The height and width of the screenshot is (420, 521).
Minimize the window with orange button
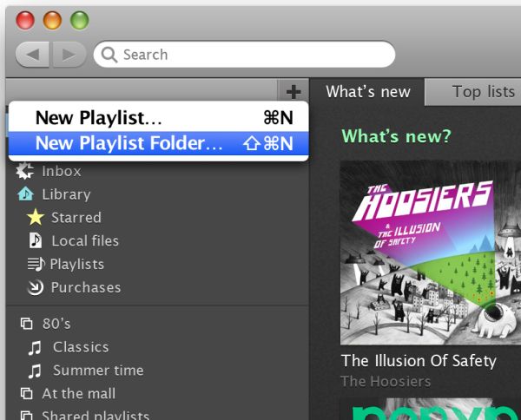(x=52, y=20)
